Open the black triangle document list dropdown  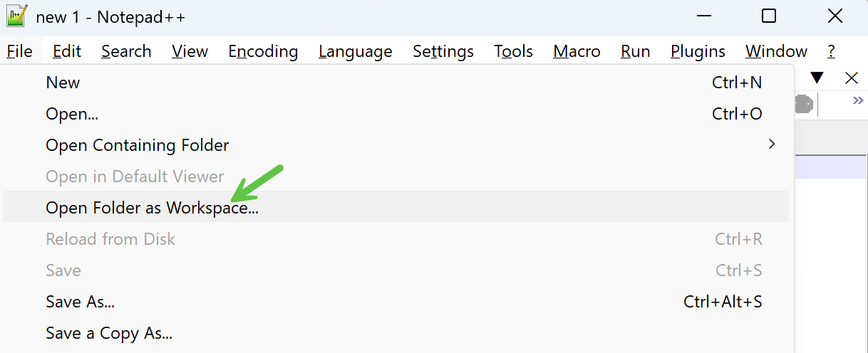pos(817,78)
